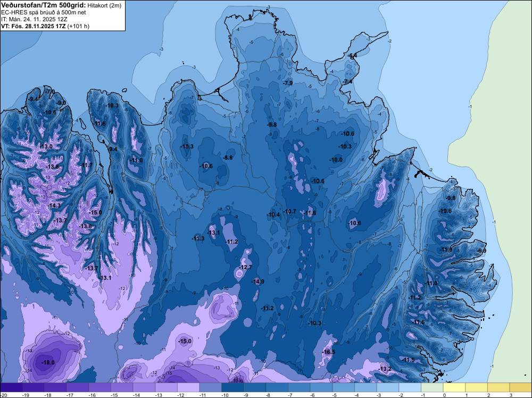Image resolution: width=532 pixels, height=398 pixels.
Task: Click the -18.0 temperature label on the map
Action: pyautogui.click(x=48, y=362)
